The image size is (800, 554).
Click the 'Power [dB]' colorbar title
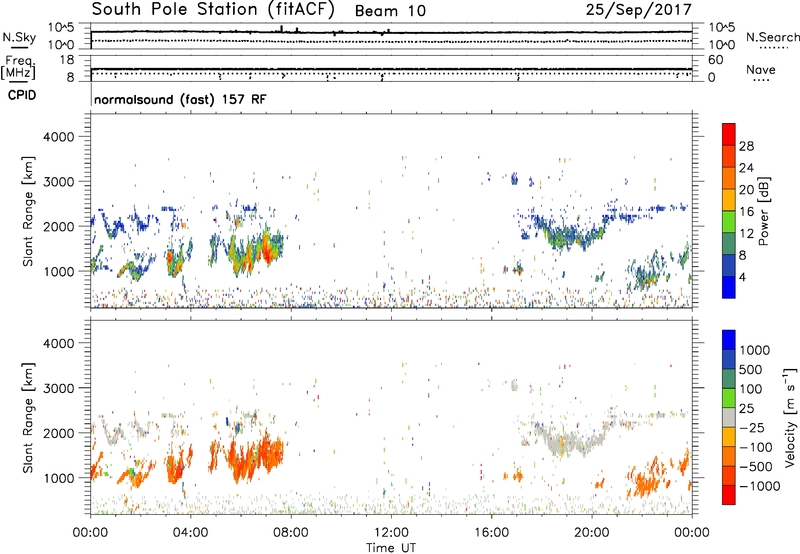coord(764,211)
